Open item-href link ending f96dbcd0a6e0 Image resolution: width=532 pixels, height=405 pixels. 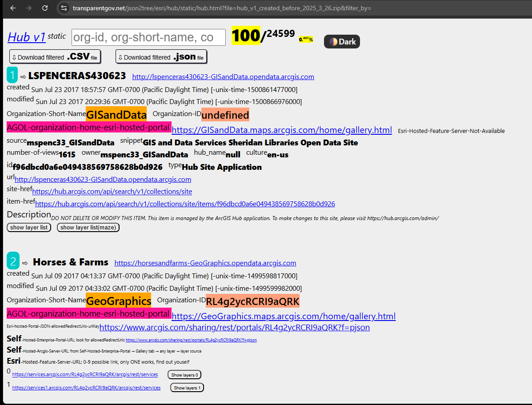coord(185,204)
